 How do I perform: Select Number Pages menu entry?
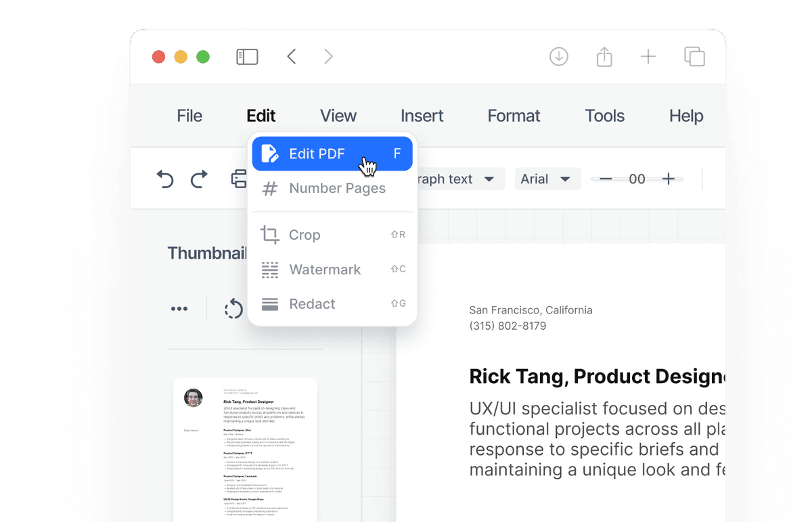click(332, 188)
